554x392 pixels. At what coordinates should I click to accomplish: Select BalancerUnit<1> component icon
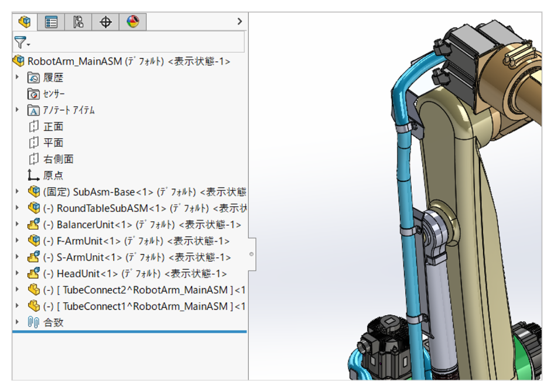click(x=33, y=225)
